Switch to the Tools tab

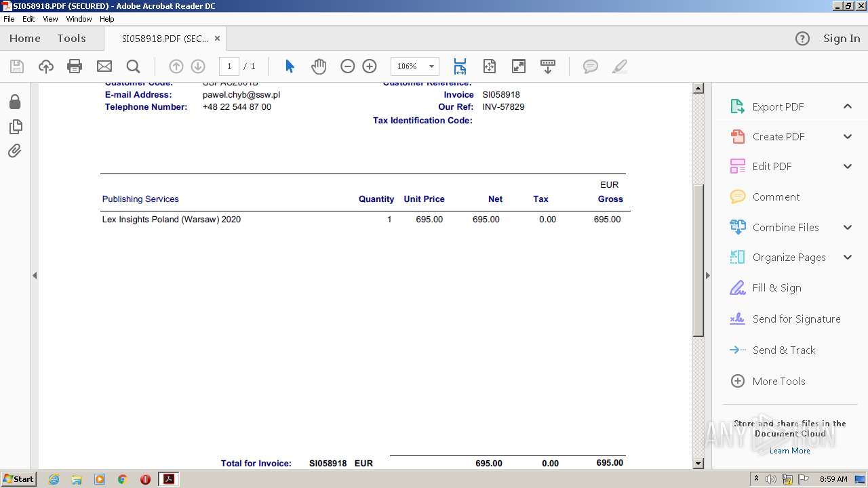click(x=71, y=39)
